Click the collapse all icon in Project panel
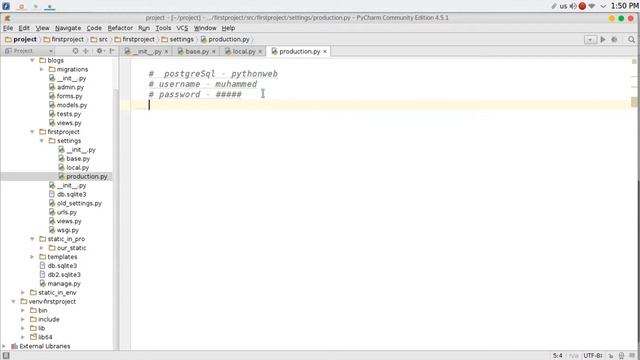 86,51
